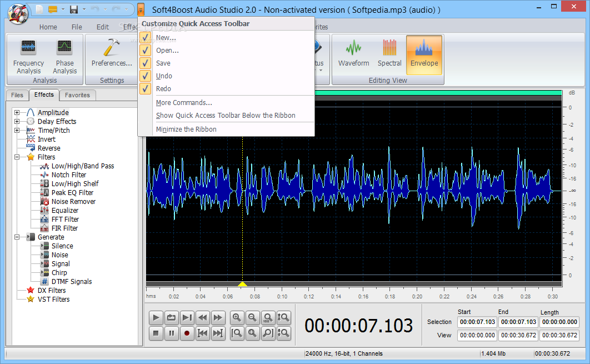The width and height of the screenshot is (590, 364).
Task: Open Frequency Analysis tool
Action: click(x=28, y=56)
